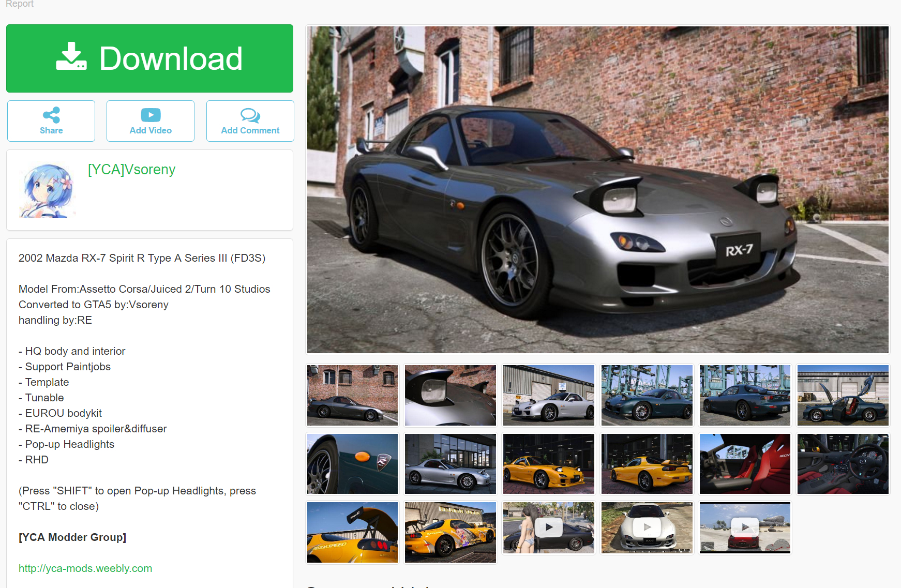Select the grey RX-7 side view thumbnail

(353, 396)
